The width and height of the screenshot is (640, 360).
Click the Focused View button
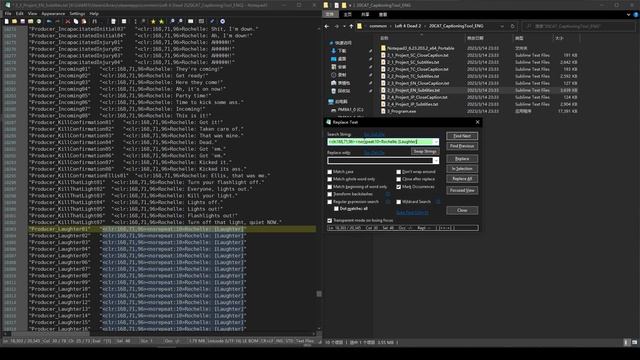[x=462, y=190]
